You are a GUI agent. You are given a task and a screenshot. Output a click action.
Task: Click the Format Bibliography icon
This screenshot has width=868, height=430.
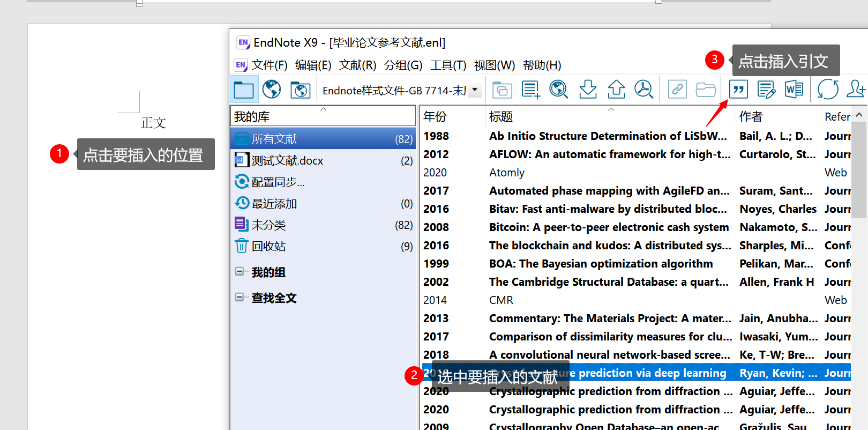766,90
